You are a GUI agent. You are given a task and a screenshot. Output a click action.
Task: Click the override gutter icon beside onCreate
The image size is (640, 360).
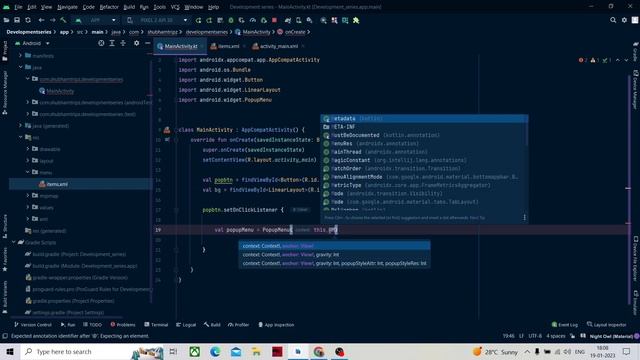click(167, 140)
